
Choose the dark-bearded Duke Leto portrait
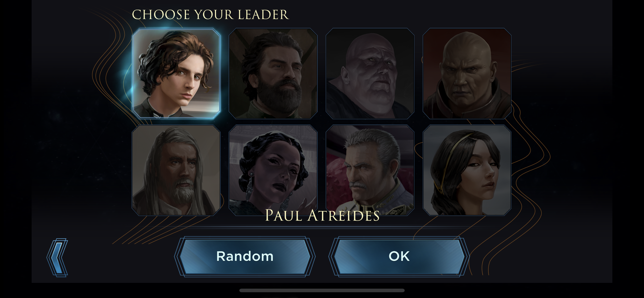[273, 73]
